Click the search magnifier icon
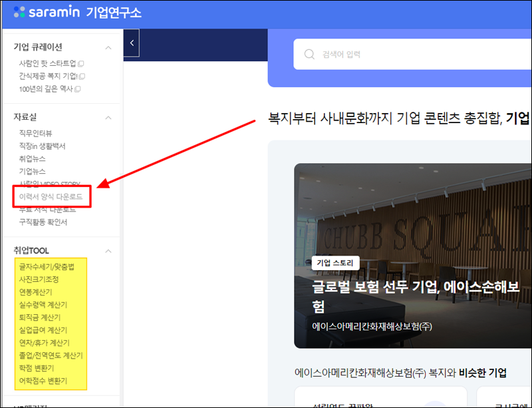 [309, 55]
